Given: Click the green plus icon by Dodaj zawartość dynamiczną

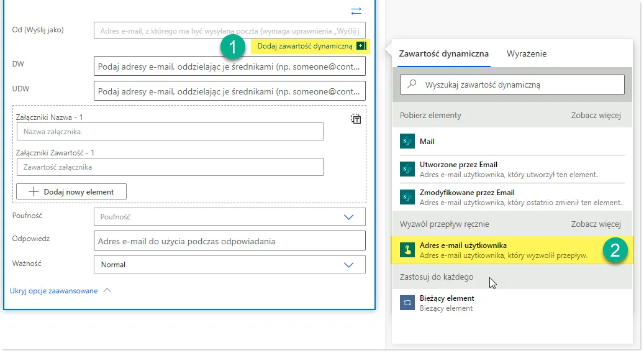Looking at the screenshot, I should tap(360, 46).
